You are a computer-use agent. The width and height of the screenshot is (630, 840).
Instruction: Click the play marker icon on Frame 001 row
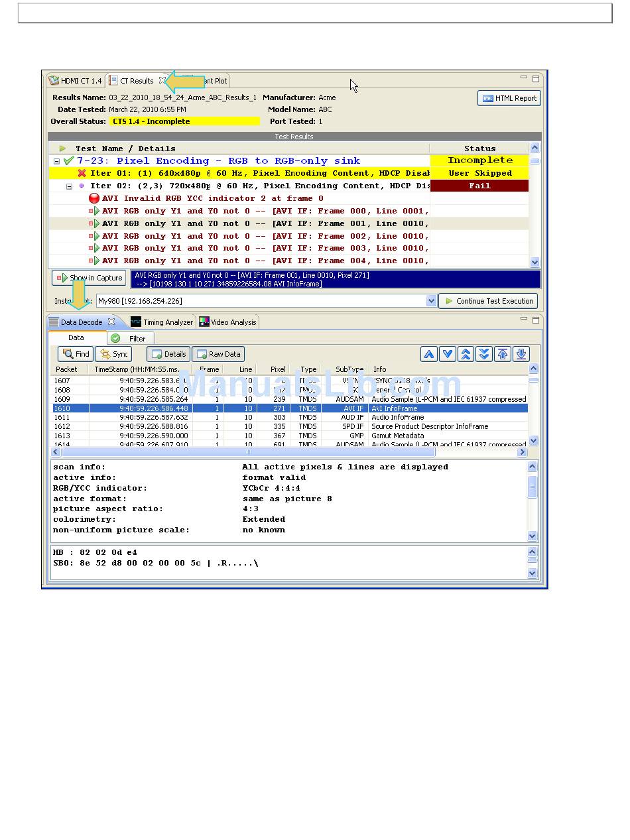click(94, 223)
